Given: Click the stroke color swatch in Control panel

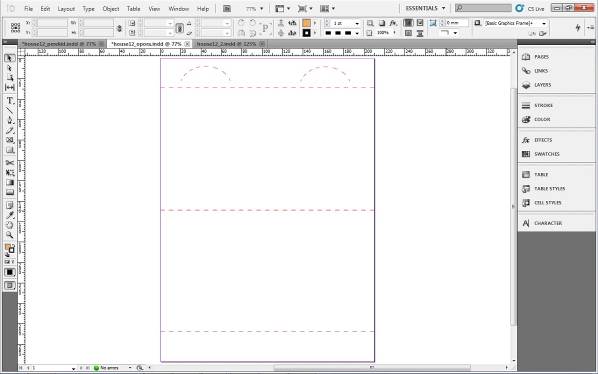Looking at the screenshot, I should click(306, 33).
